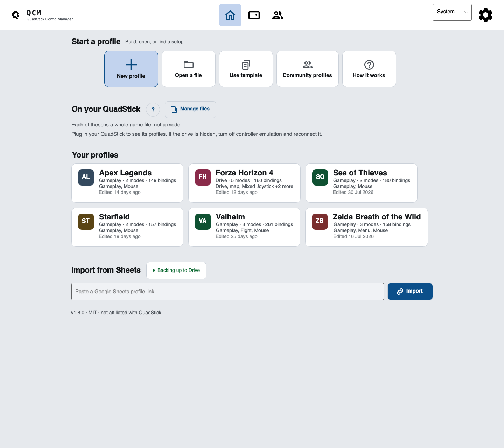
Task: Click the SO profile badge
Action: 320,177
